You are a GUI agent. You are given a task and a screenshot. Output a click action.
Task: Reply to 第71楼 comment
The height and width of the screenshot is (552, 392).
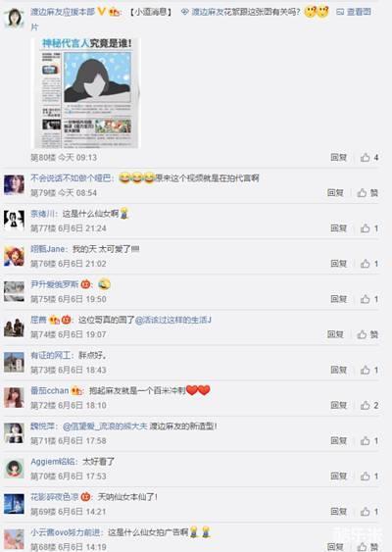coord(338,441)
